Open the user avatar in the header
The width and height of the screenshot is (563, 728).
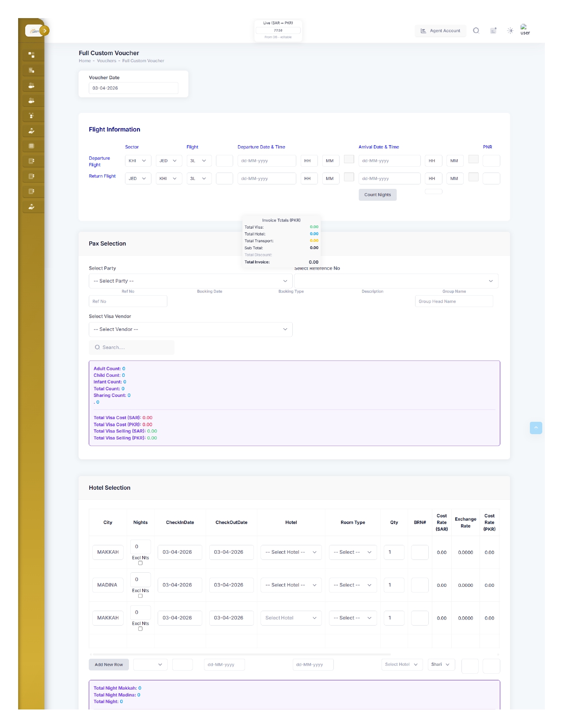(x=525, y=30)
